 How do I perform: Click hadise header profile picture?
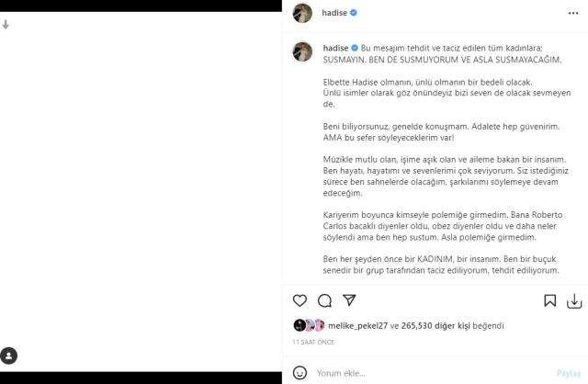302,13
